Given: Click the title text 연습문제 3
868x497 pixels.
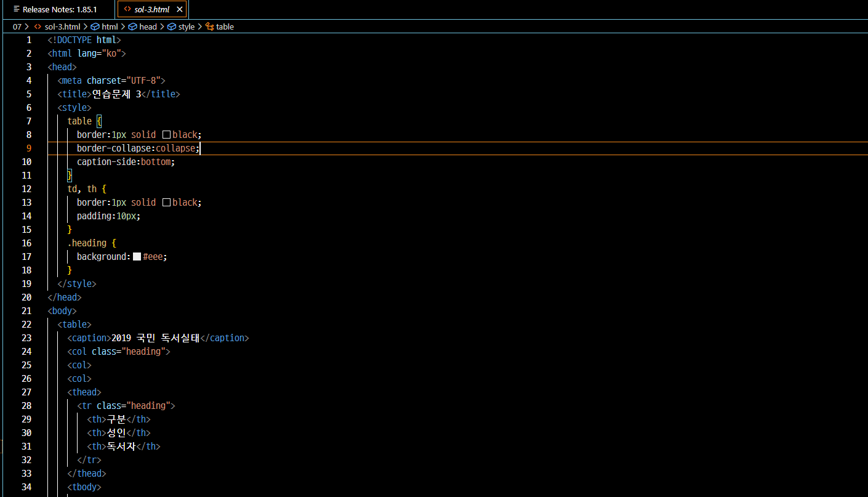Looking at the screenshot, I should coord(116,94).
